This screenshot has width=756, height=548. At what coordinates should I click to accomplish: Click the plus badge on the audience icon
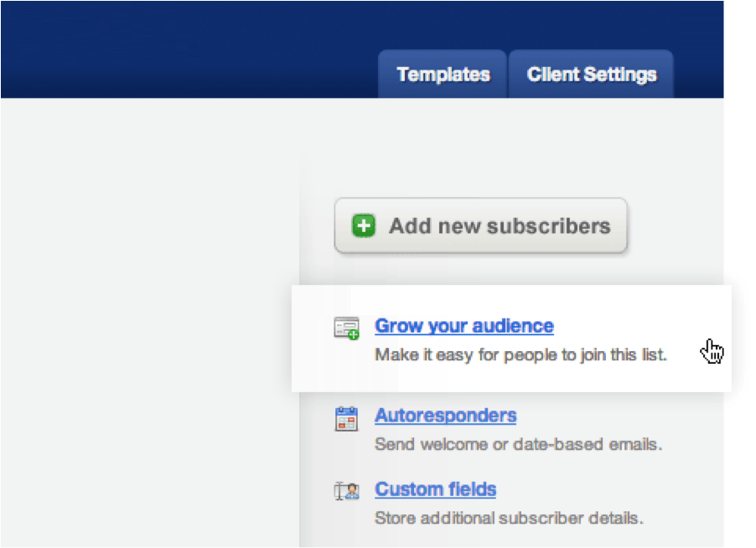tap(355, 334)
